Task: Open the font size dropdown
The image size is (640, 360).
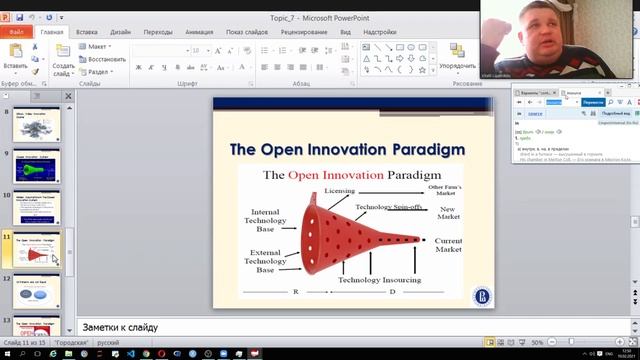Action: click(x=208, y=51)
